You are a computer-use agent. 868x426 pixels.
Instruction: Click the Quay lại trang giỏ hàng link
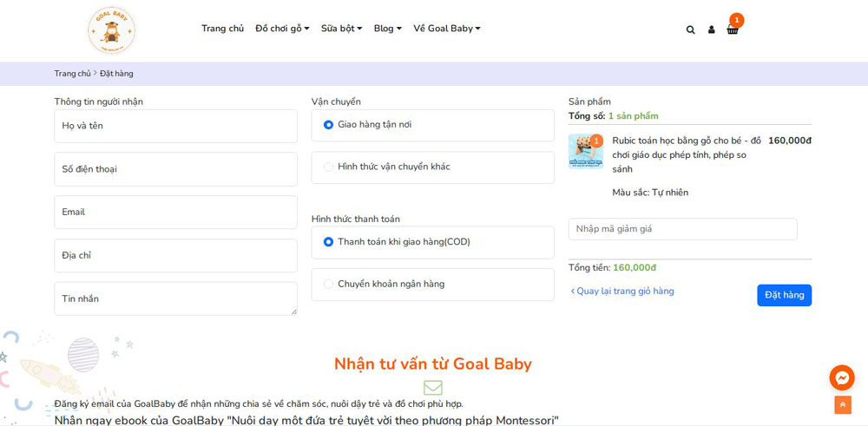622,291
